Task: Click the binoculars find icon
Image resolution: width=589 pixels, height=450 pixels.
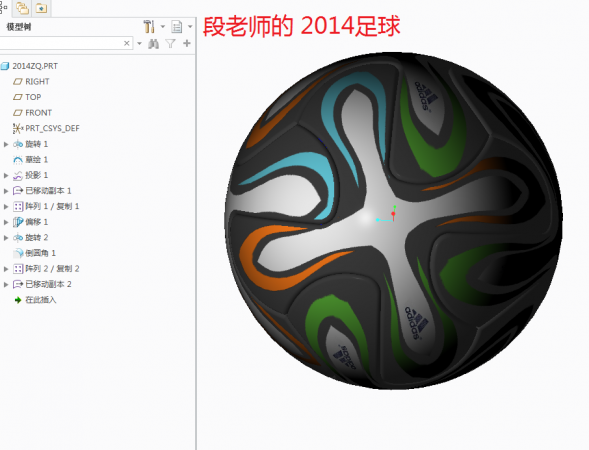Action: click(153, 44)
